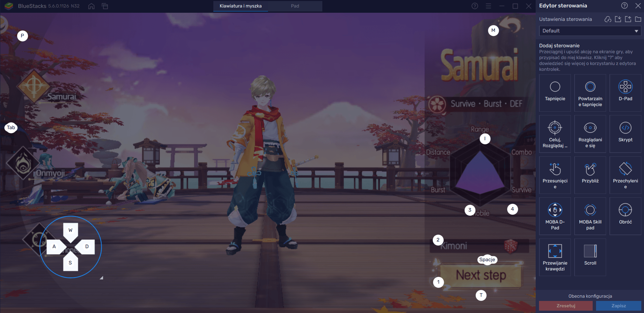Click the Zresetuj button
The width and height of the screenshot is (644, 313).
[x=566, y=306]
